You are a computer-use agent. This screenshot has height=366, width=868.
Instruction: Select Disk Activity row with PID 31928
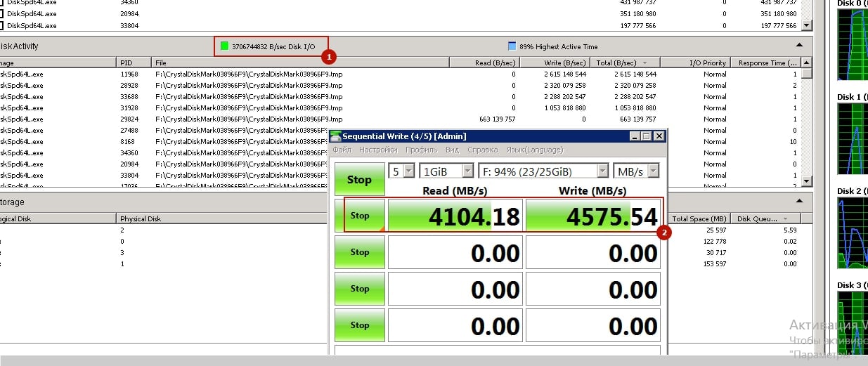point(401,107)
